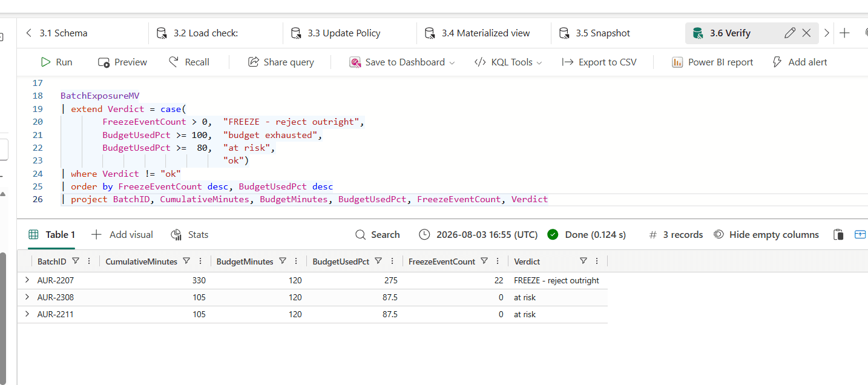Image resolution: width=868 pixels, height=385 pixels.
Task: Open CumulativeMinutes column options menu
Action: point(200,261)
